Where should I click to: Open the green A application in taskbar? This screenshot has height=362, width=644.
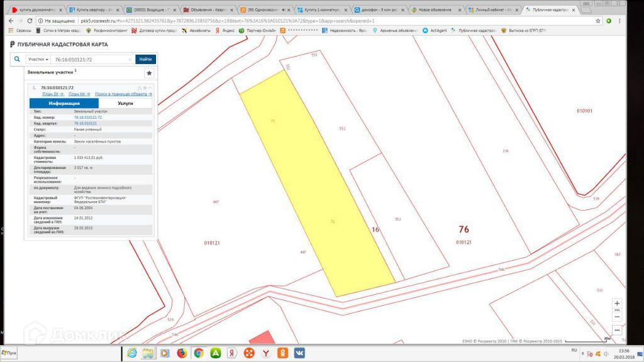pyautogui.click(x=216, y=353)
